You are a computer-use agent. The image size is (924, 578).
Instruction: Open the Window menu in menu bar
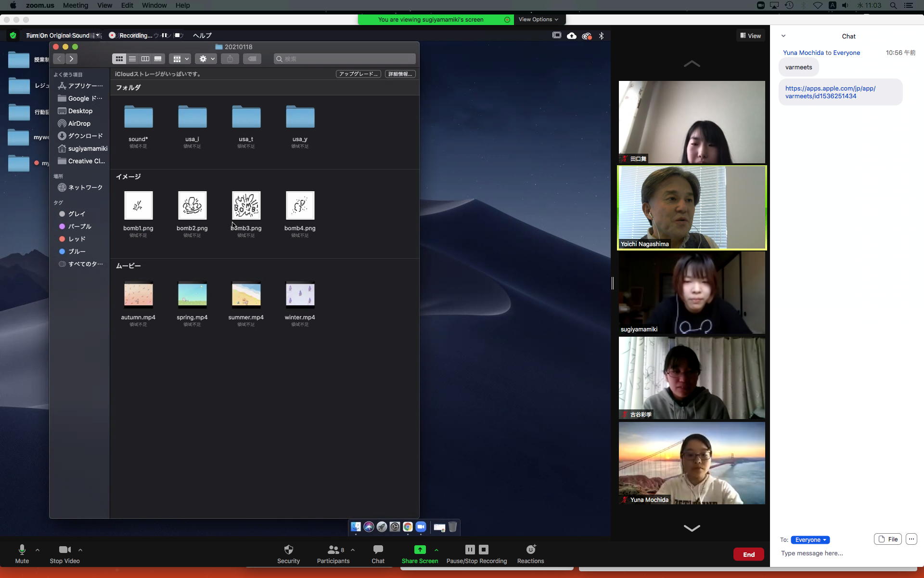[x=154, y=5]
